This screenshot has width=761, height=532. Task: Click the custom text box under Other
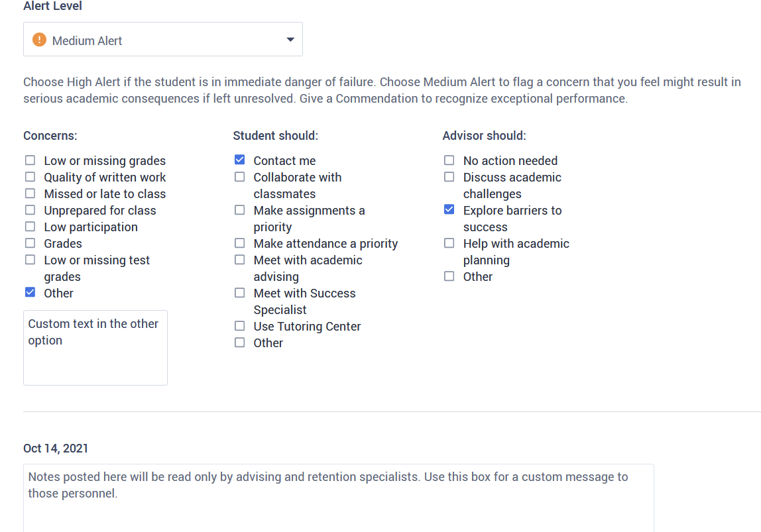(95, 347)
